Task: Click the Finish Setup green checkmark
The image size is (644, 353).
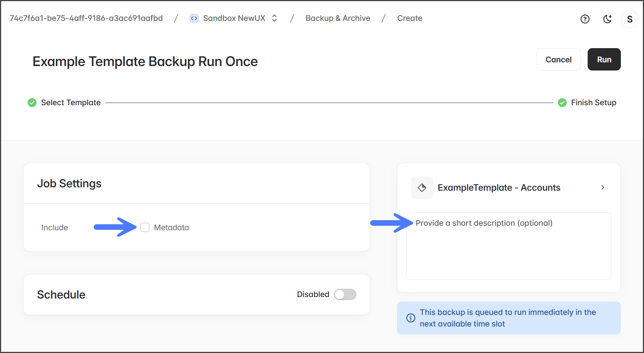Action: pyautogui.click(x=562, y=103)
